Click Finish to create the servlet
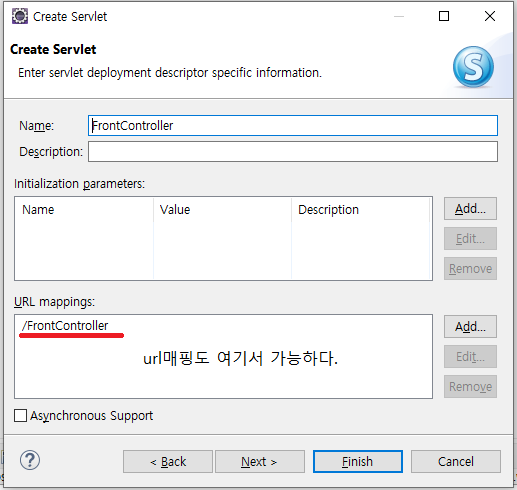This screenshot has width=517, height=490. 358,462
